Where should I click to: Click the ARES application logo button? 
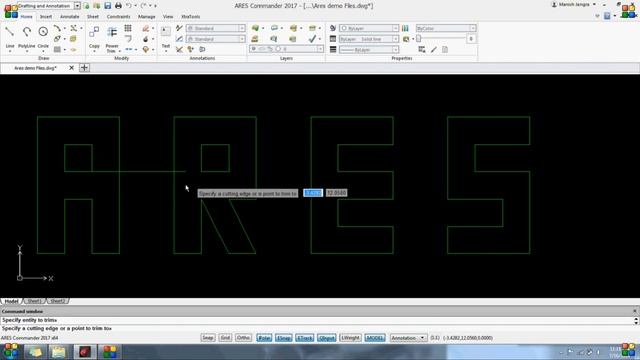coord(11,11)
